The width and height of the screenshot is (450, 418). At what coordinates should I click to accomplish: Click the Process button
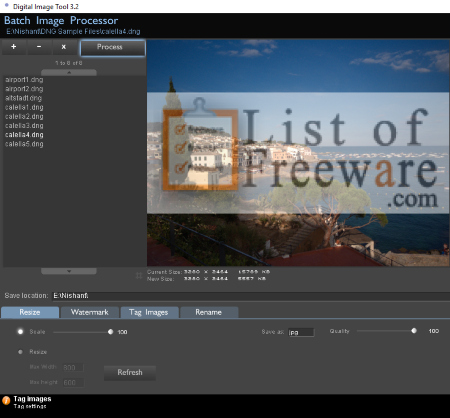pyautogui.click(x=113, y=48)
